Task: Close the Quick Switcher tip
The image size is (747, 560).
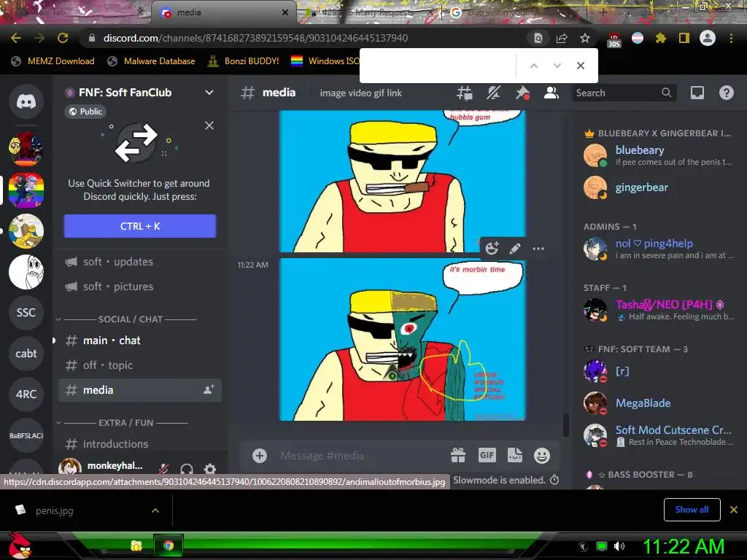Action: coord(209,125)
